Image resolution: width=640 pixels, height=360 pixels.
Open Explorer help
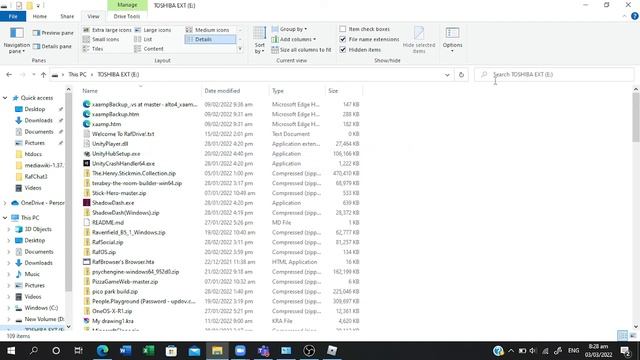(x=635, y=16)
